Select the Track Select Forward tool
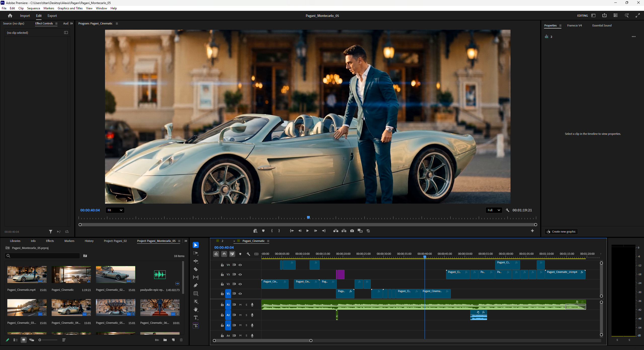 [196, 253]
